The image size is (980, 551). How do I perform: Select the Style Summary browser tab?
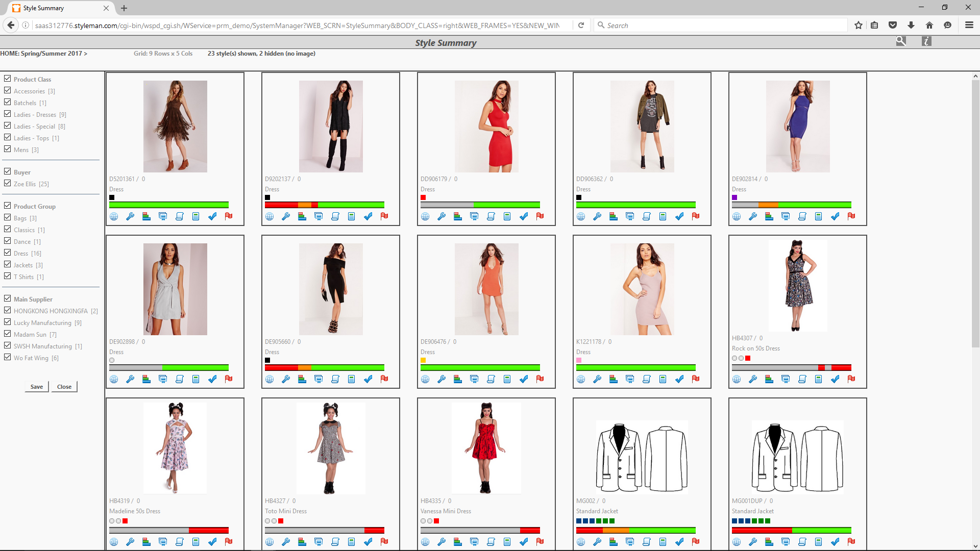coord(56,8)
